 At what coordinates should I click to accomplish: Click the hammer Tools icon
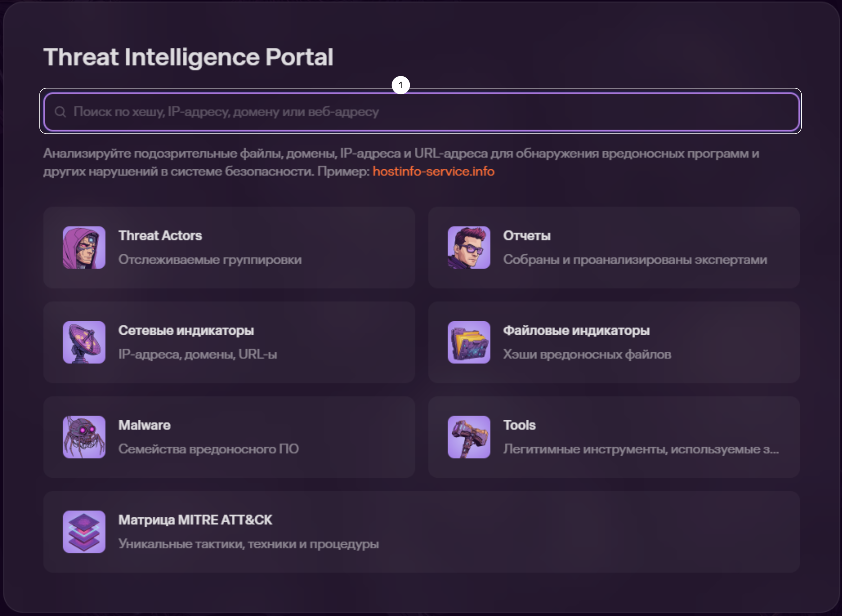[469, 437]
